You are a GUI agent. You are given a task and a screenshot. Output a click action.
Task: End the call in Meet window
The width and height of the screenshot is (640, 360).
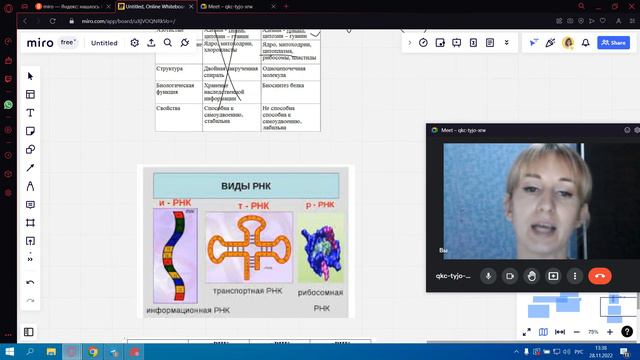click(600, 276)
